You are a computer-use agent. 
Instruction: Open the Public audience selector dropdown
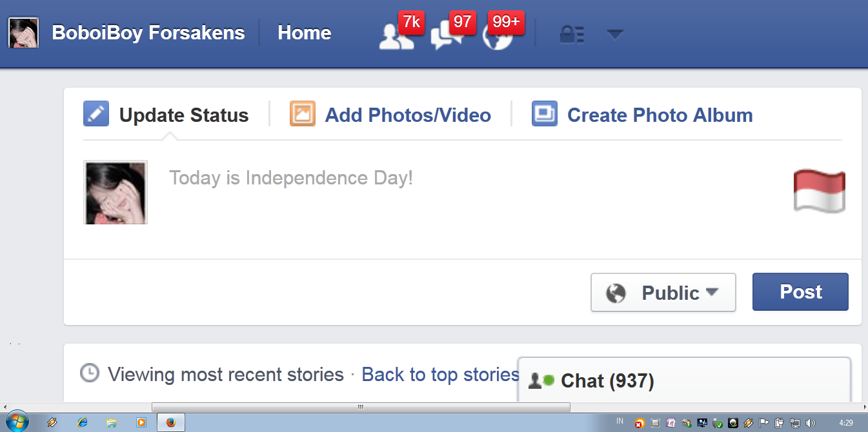point(663,293)
